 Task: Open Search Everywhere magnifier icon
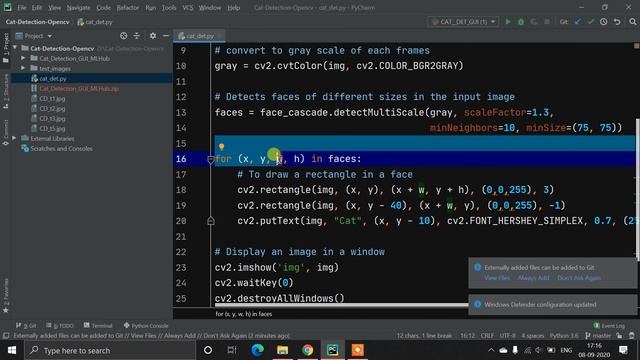[x=632, y=22]
